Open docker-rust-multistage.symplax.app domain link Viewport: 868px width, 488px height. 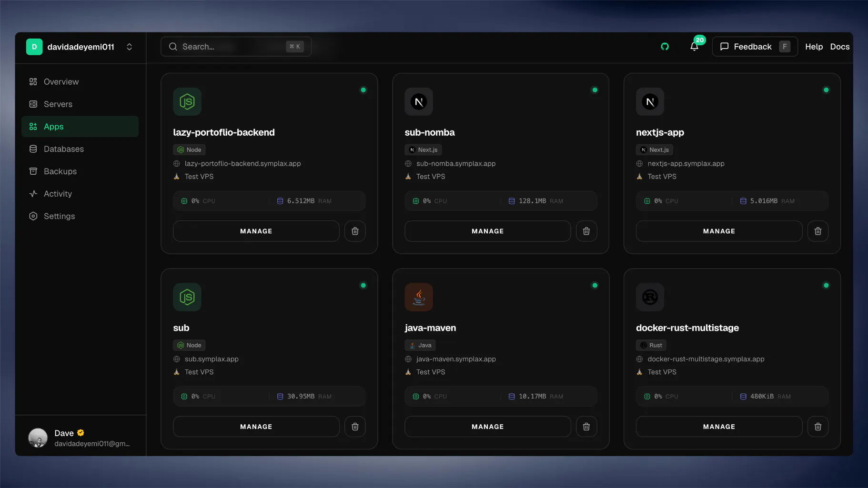pos(706,359)
